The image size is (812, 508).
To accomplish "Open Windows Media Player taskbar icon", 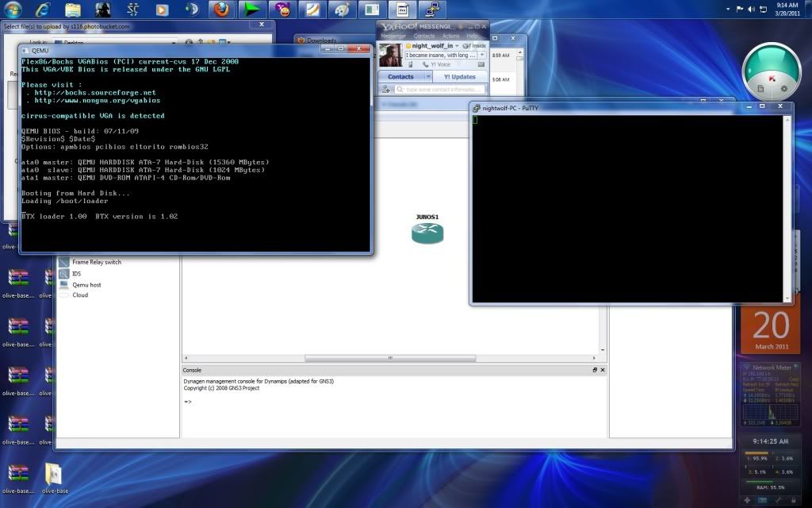I will pos(162,10).
